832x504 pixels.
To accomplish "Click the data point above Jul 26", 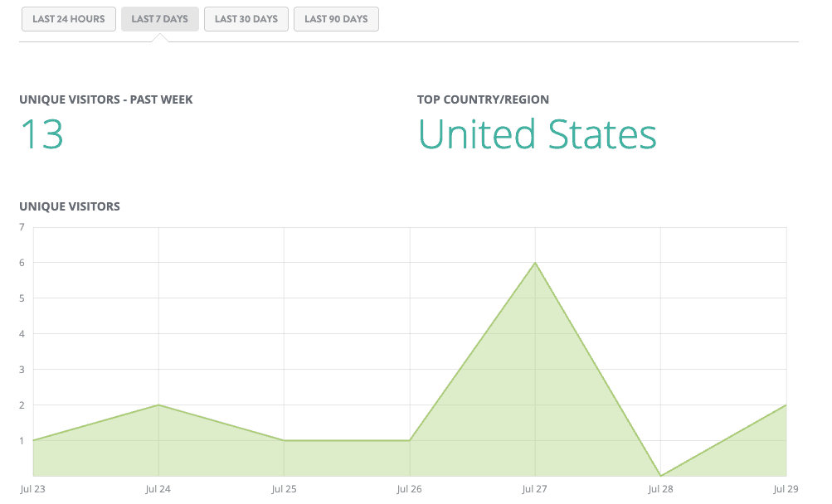I will [410, 440].
